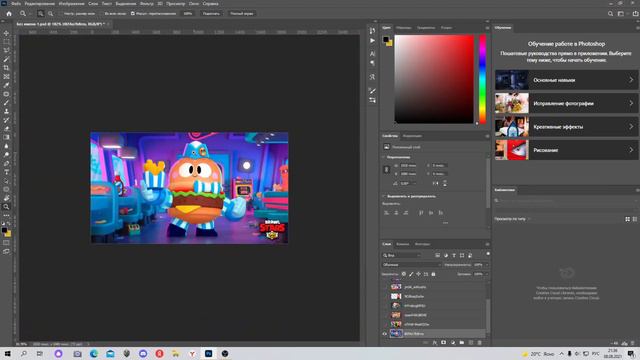Image resolution: width=640 pixels, height=360 pixels.
Task: Open the layer filter type dropdown
Action: [x=402, y=256]
